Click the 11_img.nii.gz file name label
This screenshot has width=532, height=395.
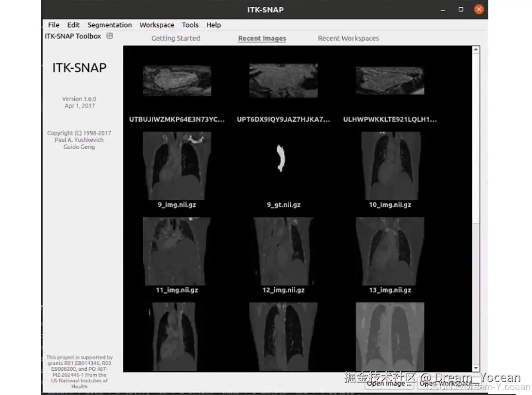(177, 290)
